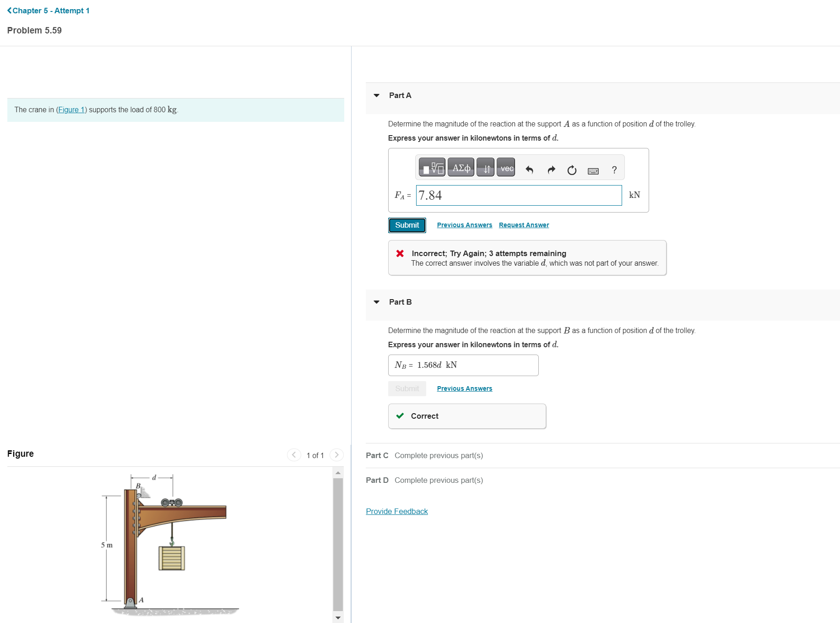Viewport: 840px width, 623px height.
Task: Open the Greek symbols ΑΣΦ palette
Action: click(461, 168)
